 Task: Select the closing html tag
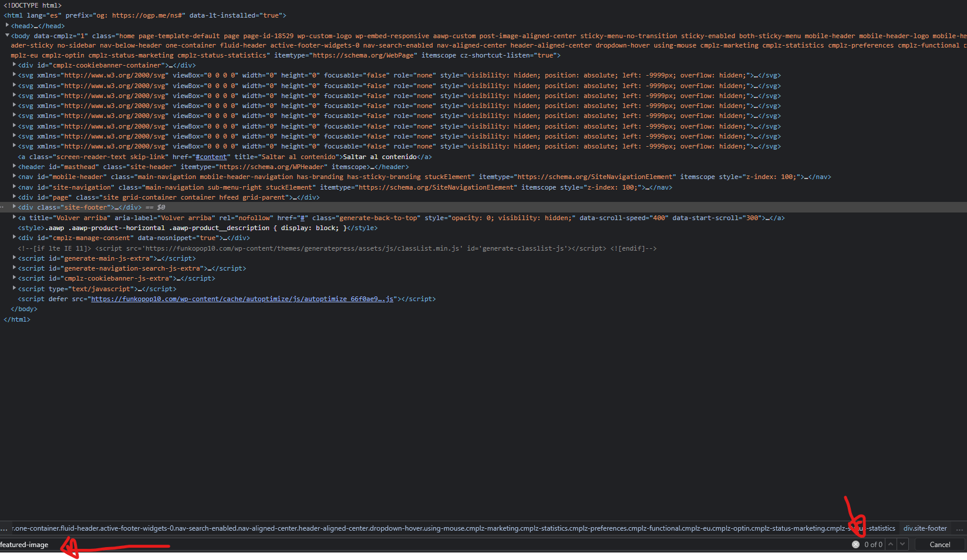pyautogui.click(x=17, y=319)
